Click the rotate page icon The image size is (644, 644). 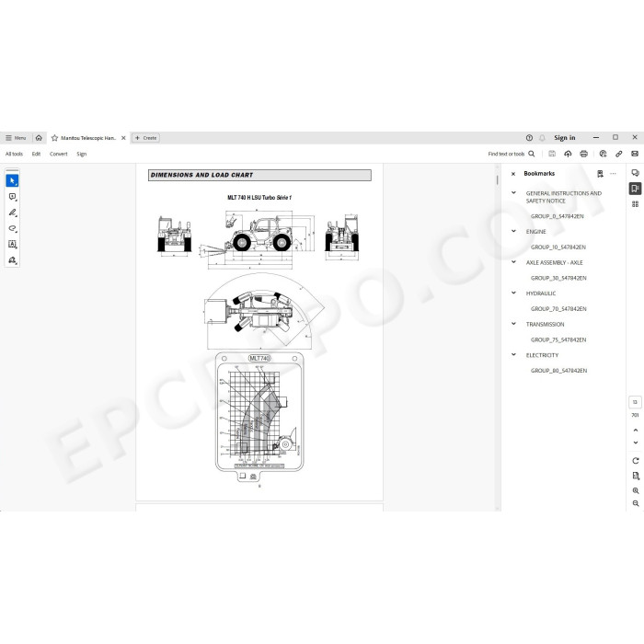click(x=636, y=461)
